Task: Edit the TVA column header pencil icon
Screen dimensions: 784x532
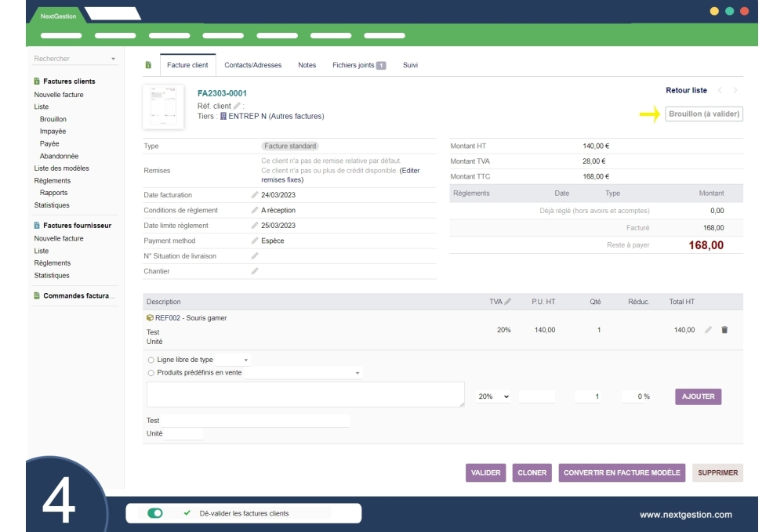Action: (506, 302)
